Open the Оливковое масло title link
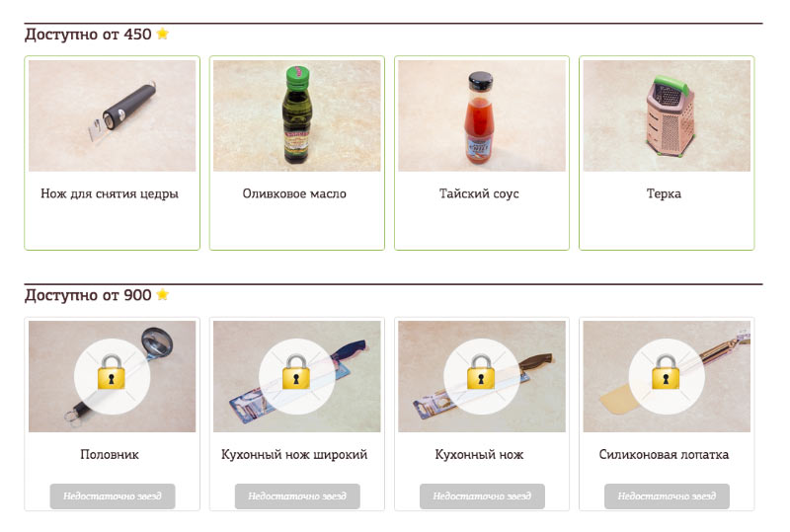 (x=294, y=194)
